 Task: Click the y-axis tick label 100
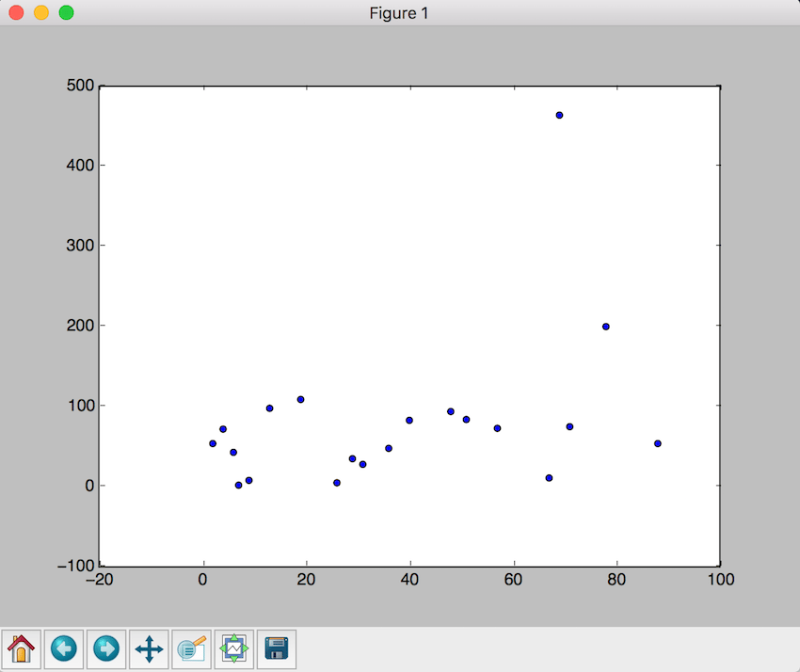[80, 406]
